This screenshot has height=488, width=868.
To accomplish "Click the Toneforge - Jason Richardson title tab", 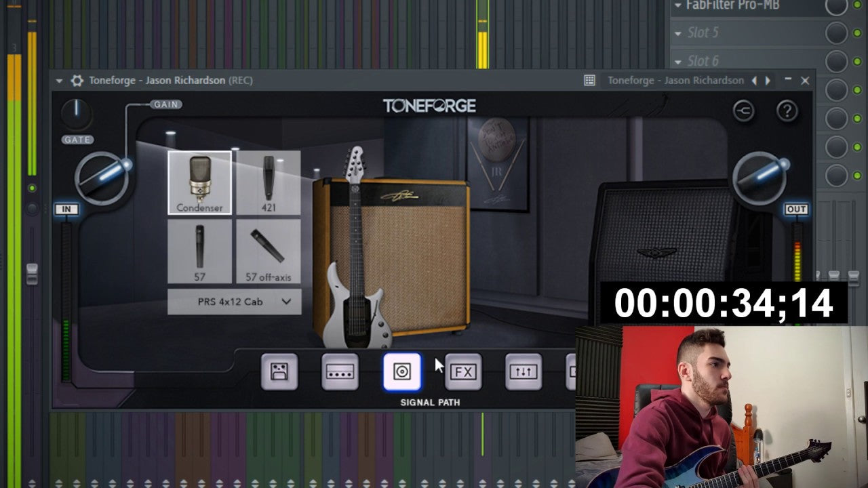I will tap(677, 80).
